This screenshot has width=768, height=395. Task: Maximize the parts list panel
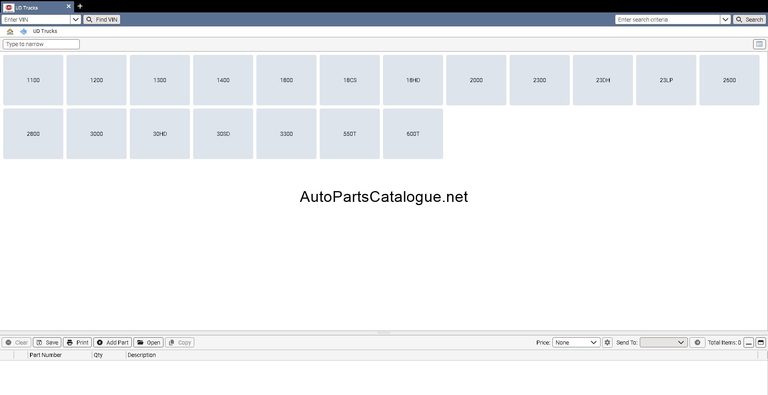(761, 343)
